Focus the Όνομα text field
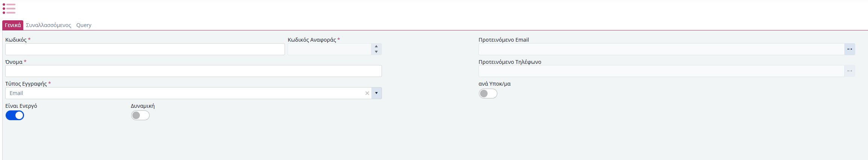Image resolution: width=868 pixels, height=160 pixels. point(194,71)
